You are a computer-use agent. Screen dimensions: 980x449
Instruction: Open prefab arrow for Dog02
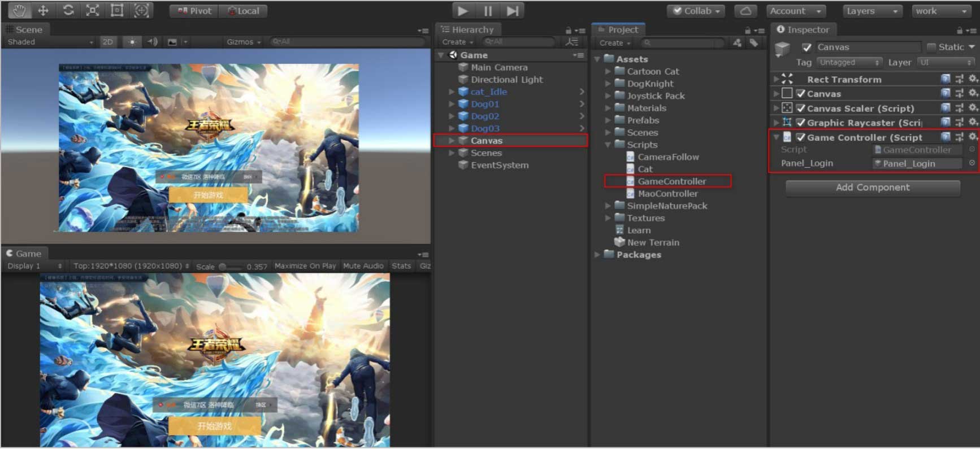point(582,116)
